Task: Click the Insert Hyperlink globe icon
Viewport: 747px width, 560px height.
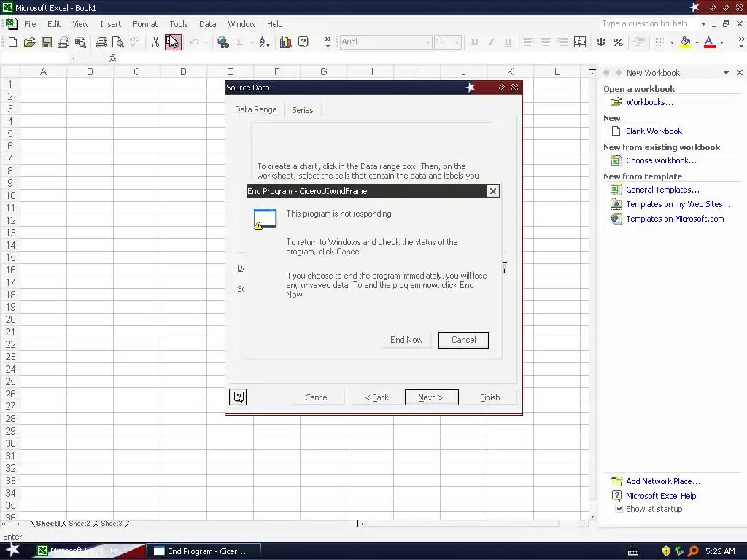Action: pyautogui.click(x=222, y=42)
